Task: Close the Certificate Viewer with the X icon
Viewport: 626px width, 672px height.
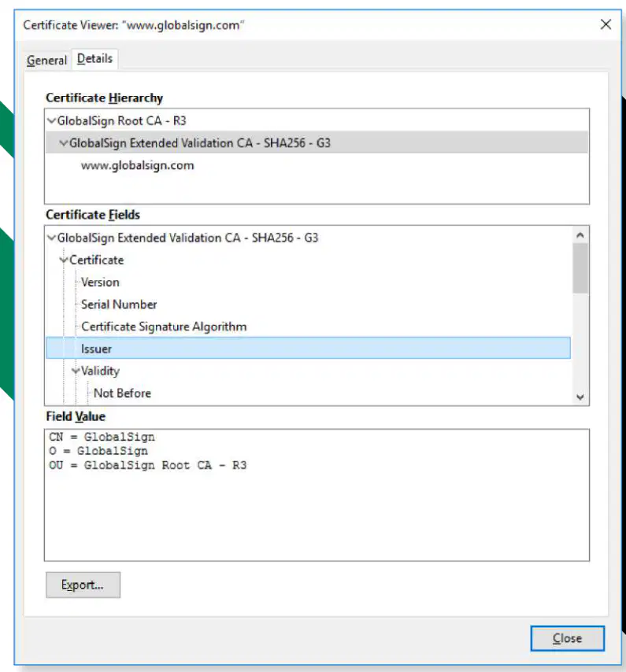Action: coord(606,24)
